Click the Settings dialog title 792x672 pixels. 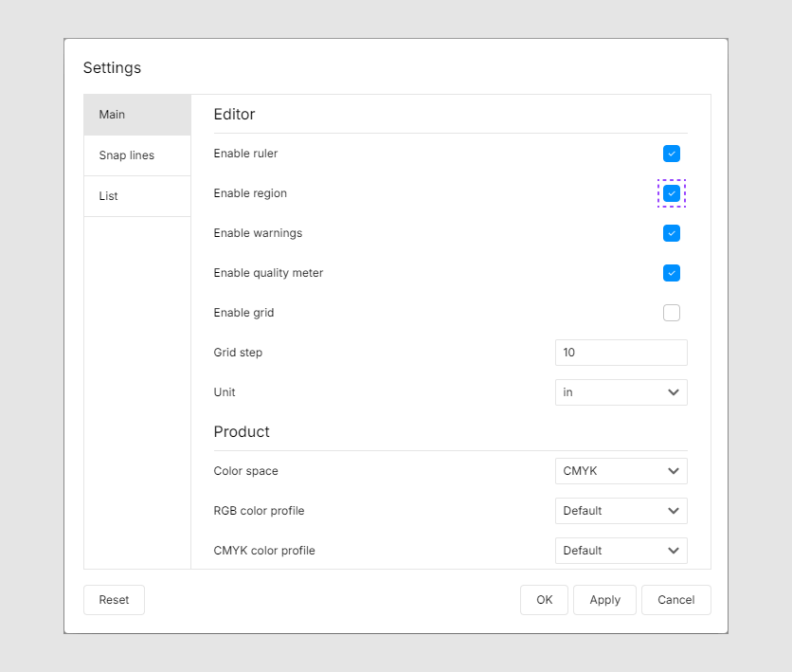pos(112,68)
